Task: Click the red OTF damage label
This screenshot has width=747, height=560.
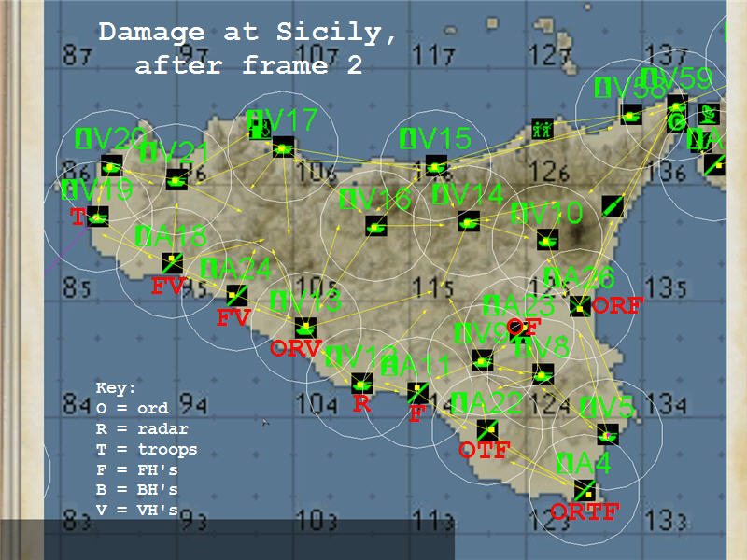Action: pos(485,450)
